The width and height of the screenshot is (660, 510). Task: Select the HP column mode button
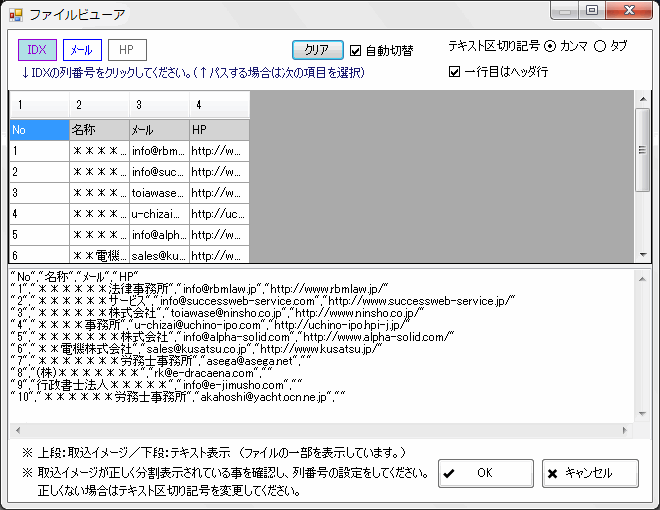click(x=127, y=49)
